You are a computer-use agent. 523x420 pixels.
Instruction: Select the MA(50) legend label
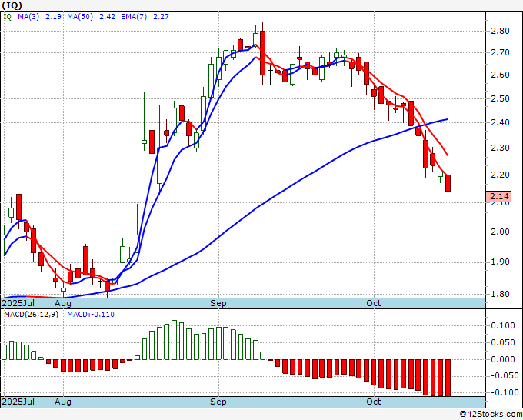80,16
